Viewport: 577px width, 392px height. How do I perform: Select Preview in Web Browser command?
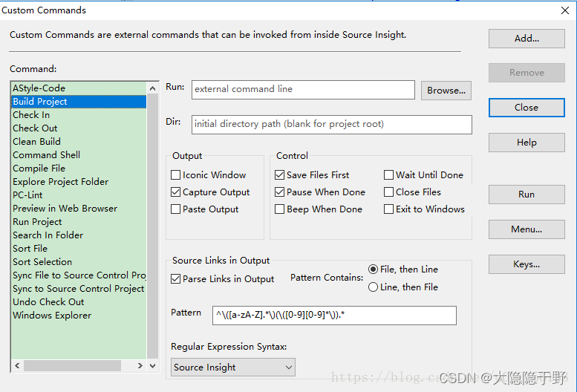tap(79, 208)
